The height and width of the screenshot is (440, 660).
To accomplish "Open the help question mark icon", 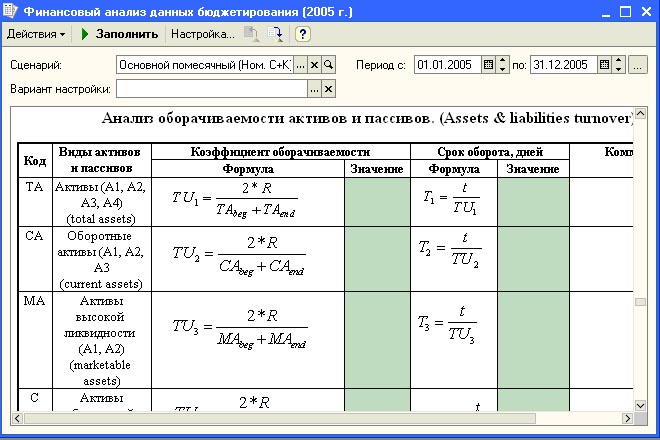I will pos(302,34).
